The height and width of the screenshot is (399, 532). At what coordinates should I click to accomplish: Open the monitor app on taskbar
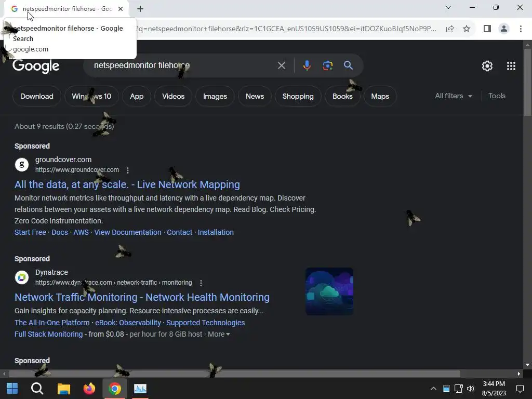click(140, 389)
